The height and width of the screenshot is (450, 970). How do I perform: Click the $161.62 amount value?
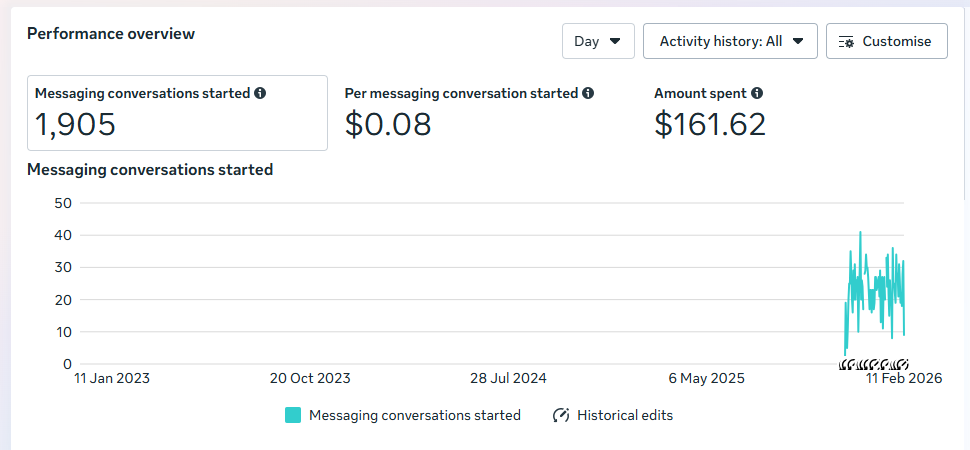click(710, 124)
